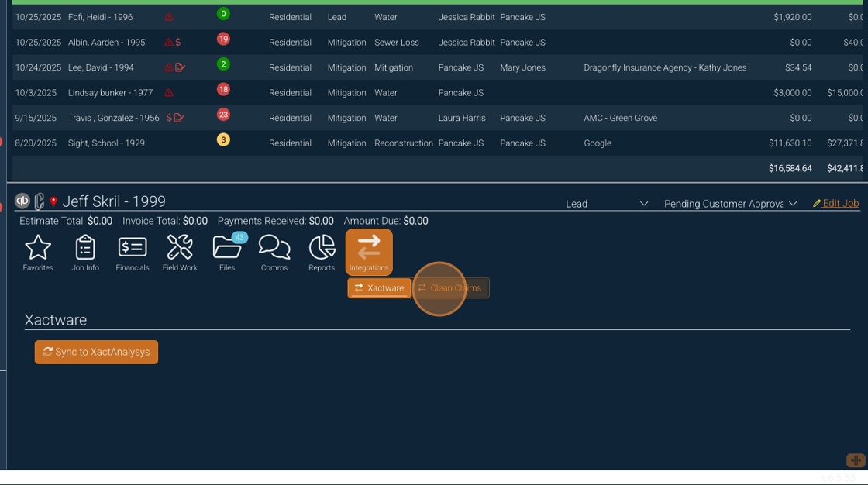Click the $1,920.00 amount cell
Image resolution: width=868 pixels, height=485 pixels.
tap(793, 17)
